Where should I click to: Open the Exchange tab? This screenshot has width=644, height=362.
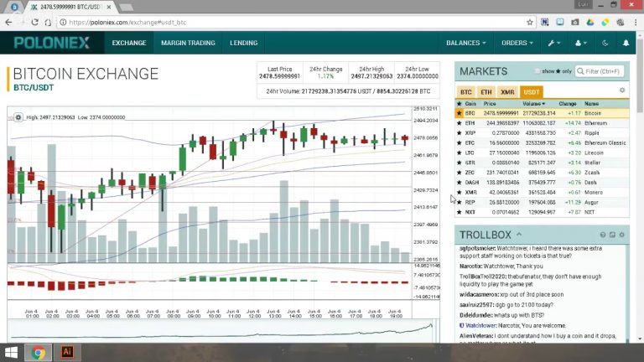click(129, 43)
